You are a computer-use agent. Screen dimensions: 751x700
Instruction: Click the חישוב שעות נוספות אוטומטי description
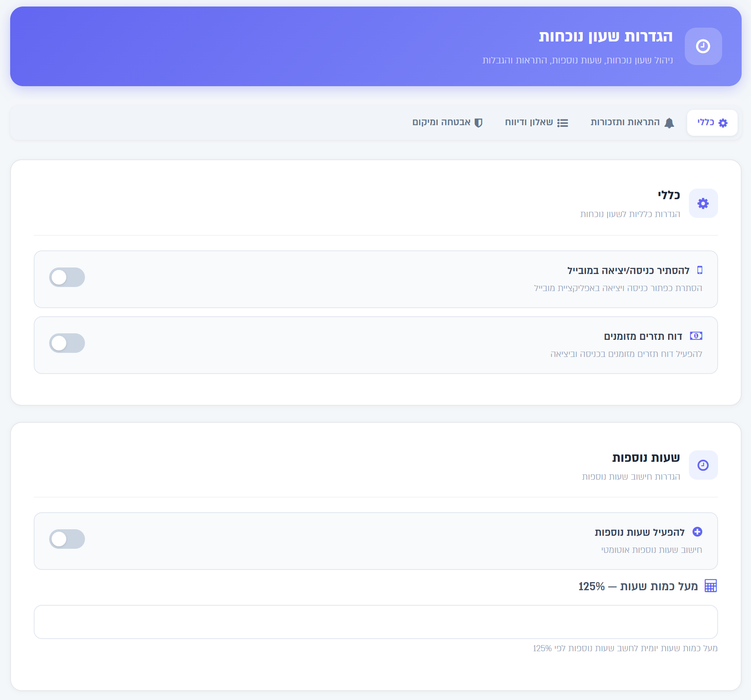click(x=651, y=550)
